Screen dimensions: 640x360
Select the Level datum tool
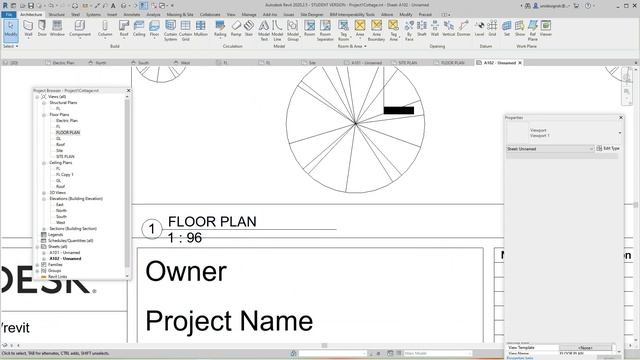[x=479, y=29]
